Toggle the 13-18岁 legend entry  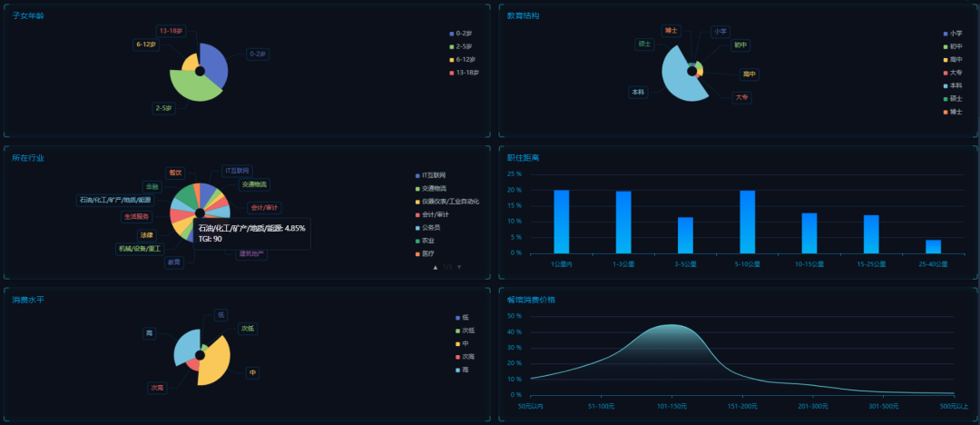pos(464,72)
